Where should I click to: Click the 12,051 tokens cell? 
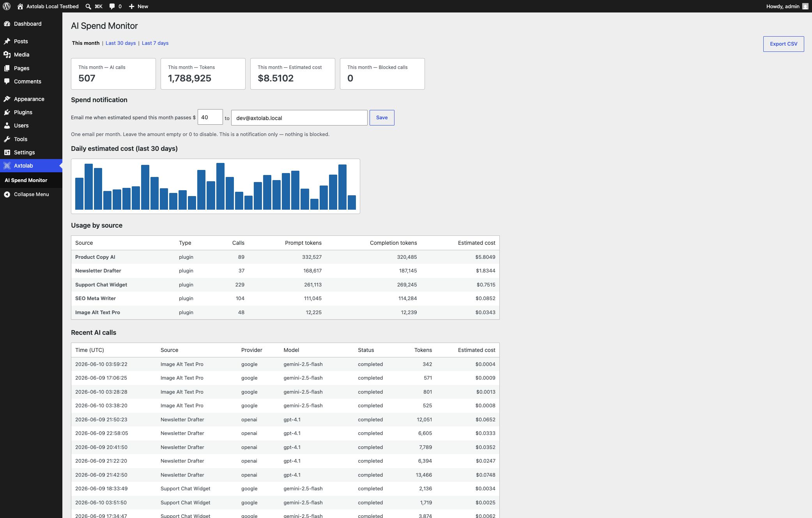point(424,419)
